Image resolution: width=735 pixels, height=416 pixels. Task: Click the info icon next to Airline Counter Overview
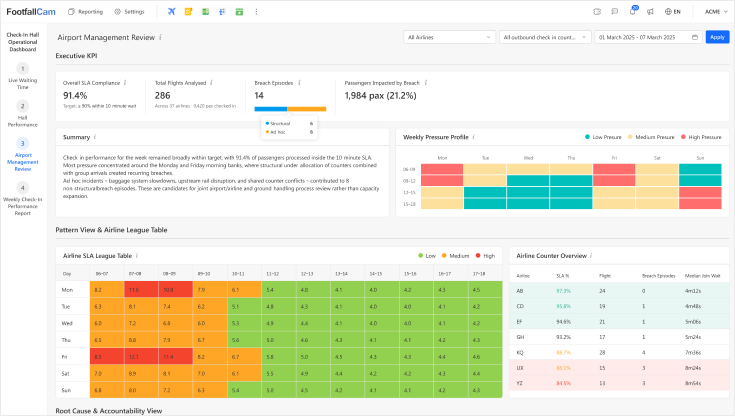click(591, 256)
